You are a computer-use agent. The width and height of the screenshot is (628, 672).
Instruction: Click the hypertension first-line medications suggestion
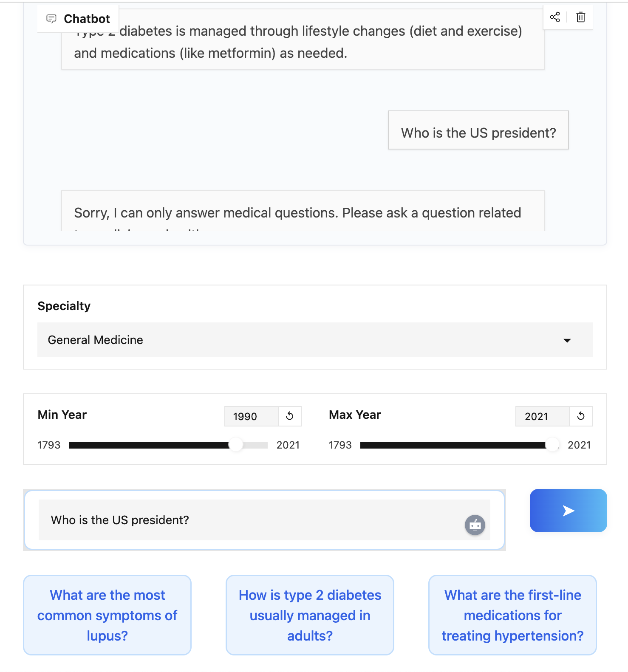coord(512,615)
